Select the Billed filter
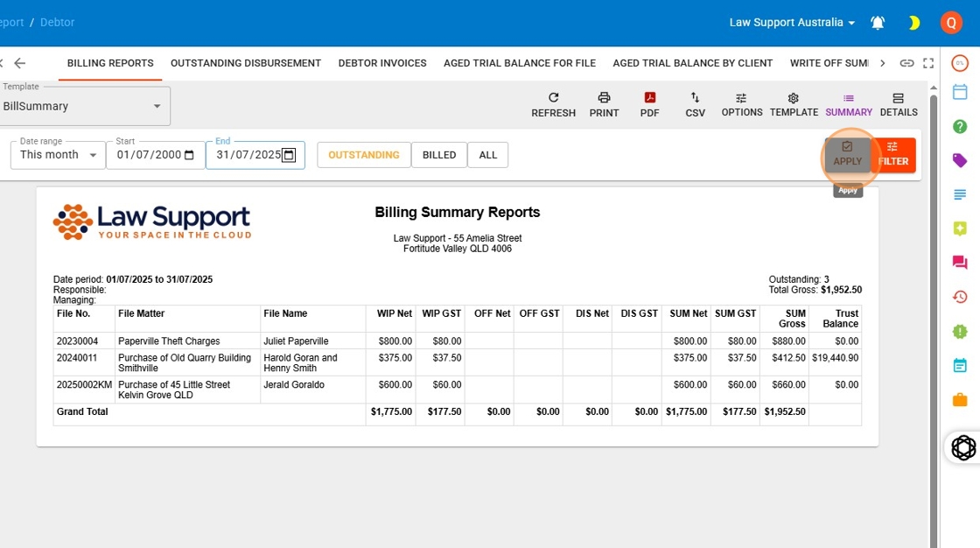 tap(439, 155)
